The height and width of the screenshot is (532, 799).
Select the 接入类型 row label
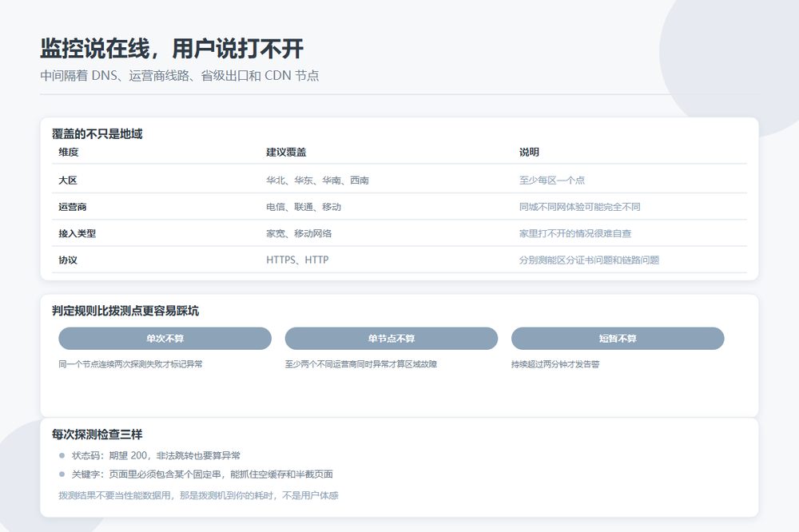click(x=77, y=233)
